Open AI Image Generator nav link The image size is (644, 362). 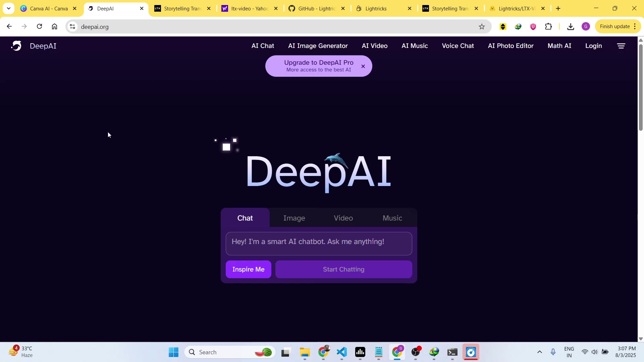318,46
